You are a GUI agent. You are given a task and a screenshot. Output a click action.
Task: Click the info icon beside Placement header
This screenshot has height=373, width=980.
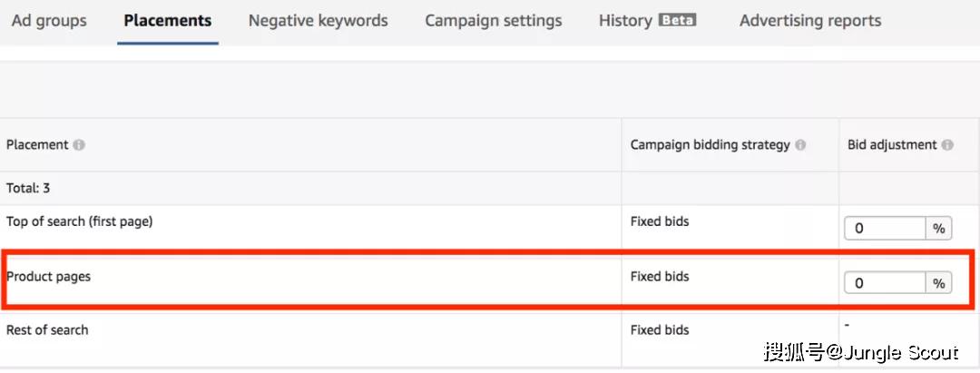[x=79, y=145]
